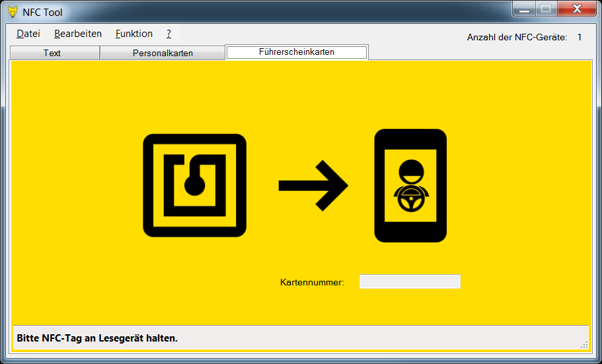This screenshot has width=602, height=364.
Task: Grab the resize grip in the status bar corner
Action: tap(584, 344)
